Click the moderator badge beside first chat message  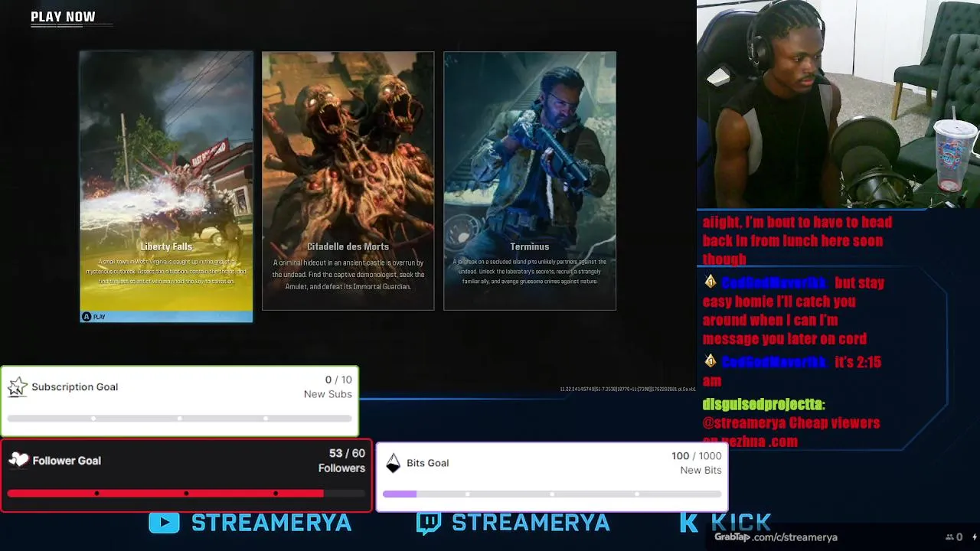pyautogui.click(x=710, y=282)
